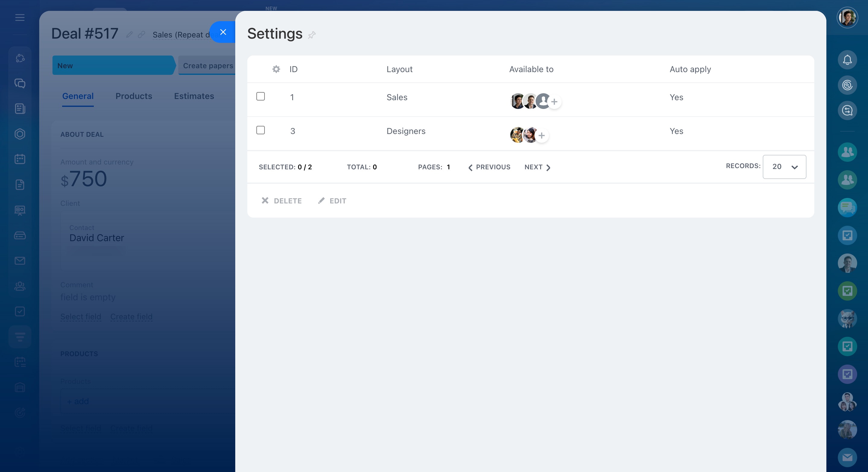Screen dimensions: 868x472
Task: Click the Designers layout name cell
Action: pos(406,131)
